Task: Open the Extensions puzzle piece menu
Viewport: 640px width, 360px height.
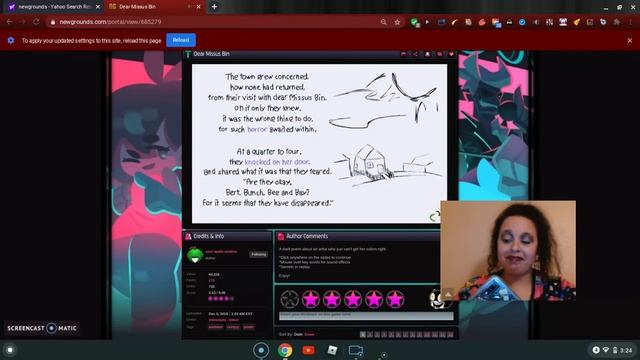Action: pos(617,22)
